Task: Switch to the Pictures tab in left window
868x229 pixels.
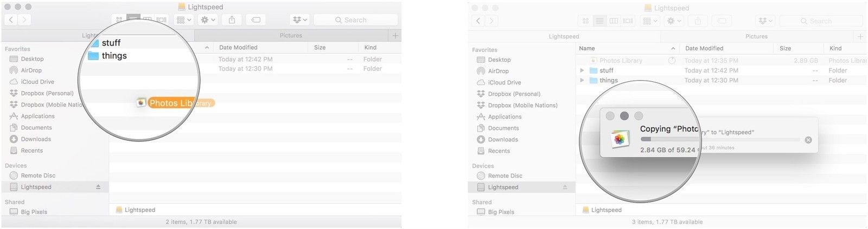Action: [x=291, y=36]
